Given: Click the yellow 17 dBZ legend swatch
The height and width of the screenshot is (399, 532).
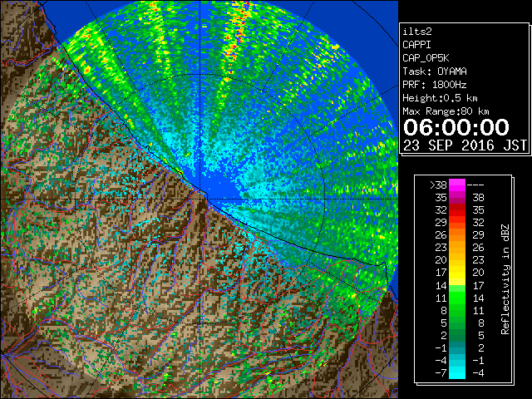Looking at the screenshot, I should (x=457, y=273).
